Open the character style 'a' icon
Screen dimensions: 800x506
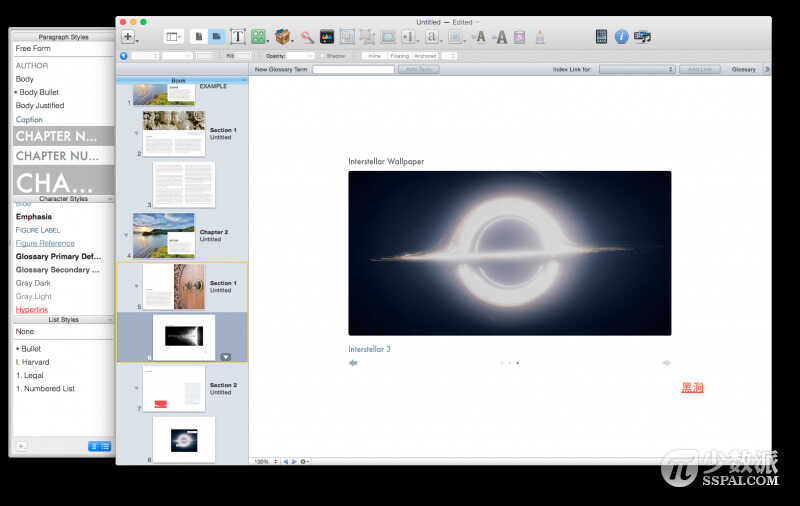point(432,37)
